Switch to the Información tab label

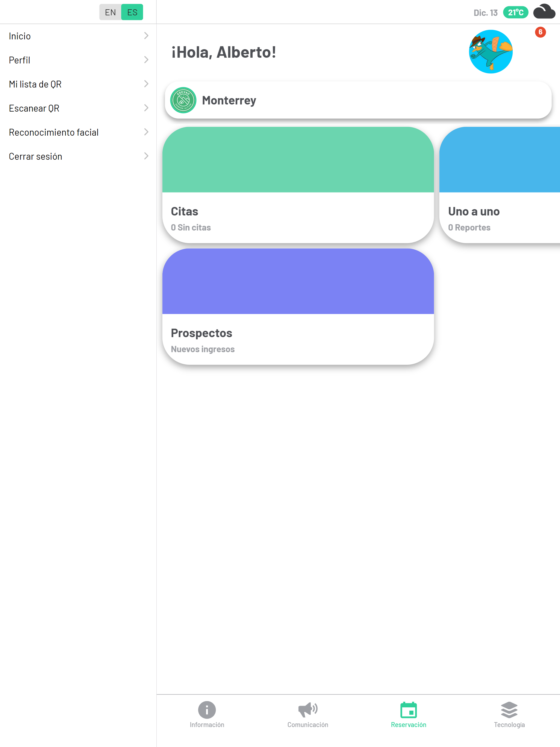coord(207,725)
